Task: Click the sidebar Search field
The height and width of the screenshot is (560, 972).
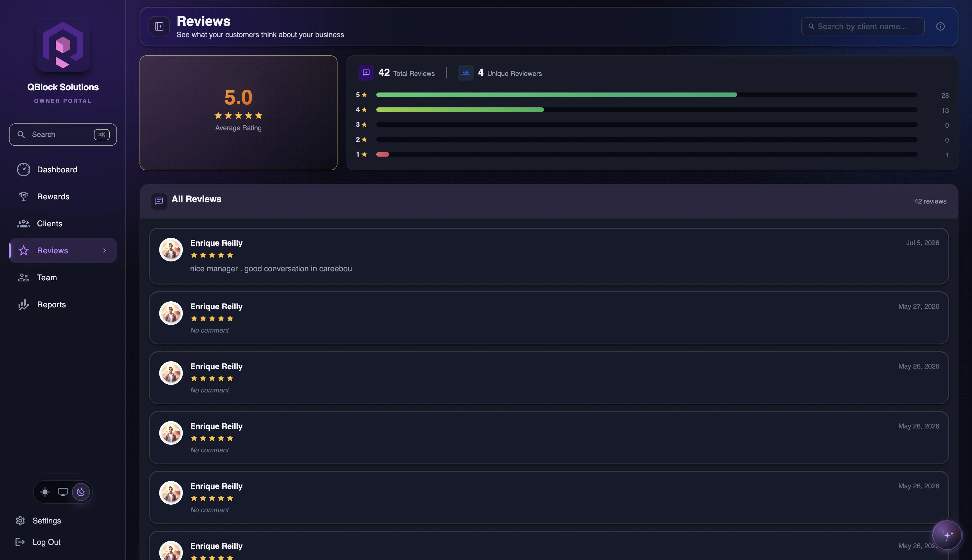Action: coord(63,135)
